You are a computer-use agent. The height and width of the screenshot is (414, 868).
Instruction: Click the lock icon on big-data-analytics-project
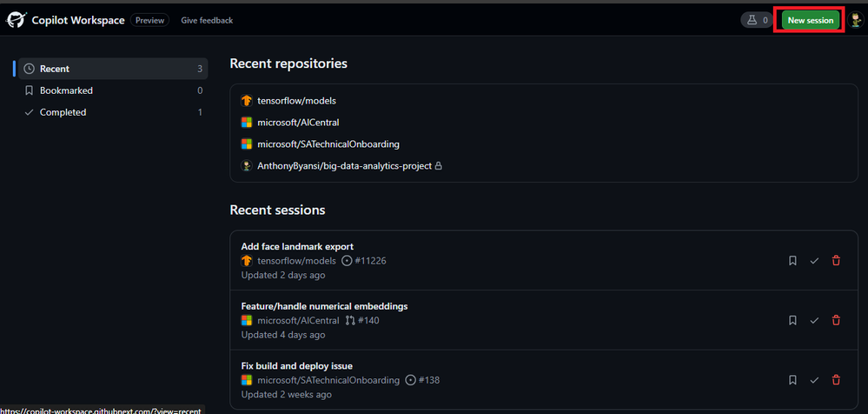coord(439,166)
